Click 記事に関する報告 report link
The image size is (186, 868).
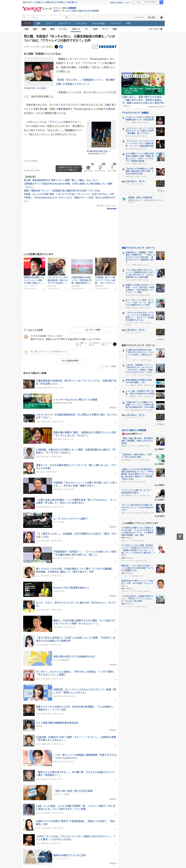click(32, 171)
